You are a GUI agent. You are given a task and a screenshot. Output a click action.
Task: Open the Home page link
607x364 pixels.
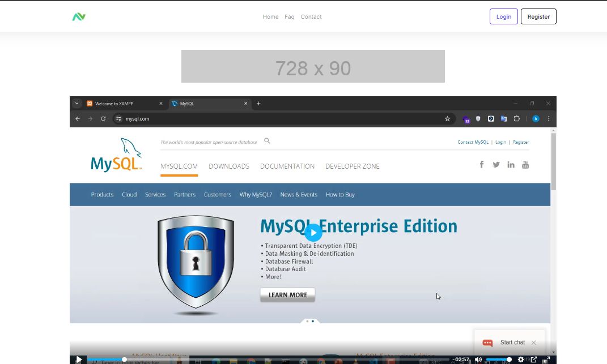point(270,16)
